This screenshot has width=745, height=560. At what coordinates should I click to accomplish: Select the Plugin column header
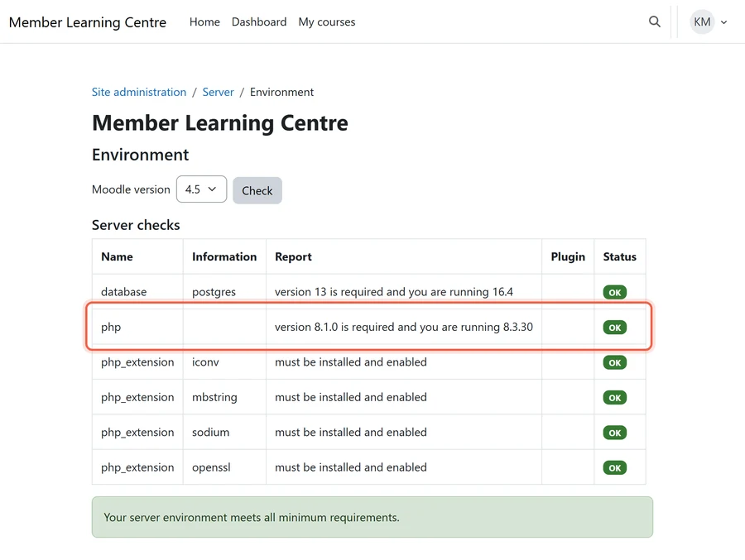pyautogui.click(x=568, y=256)
